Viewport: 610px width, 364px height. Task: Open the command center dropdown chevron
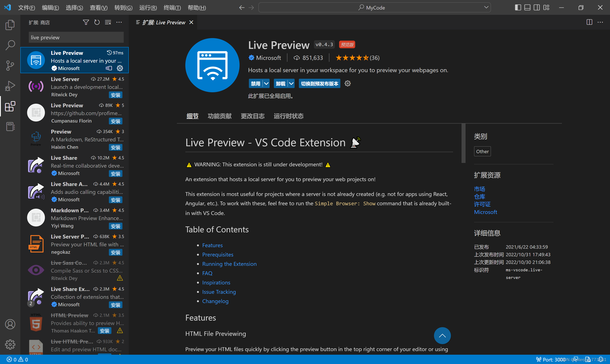[486, 7]
